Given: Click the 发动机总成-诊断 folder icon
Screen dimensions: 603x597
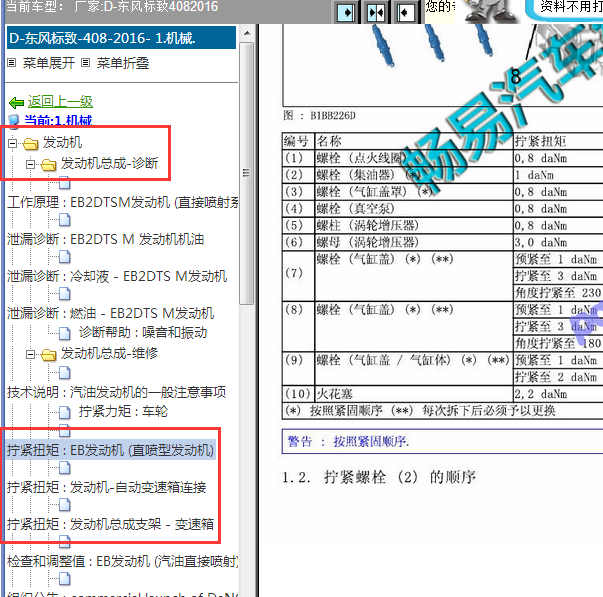Looking at the screenshot, I should [x=48, y=165].
